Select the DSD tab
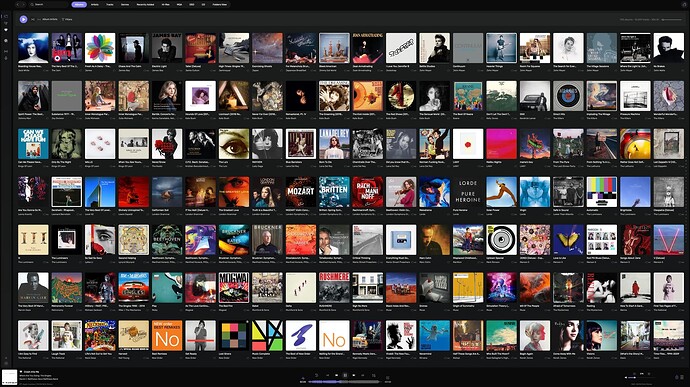The height and width of the screenshot is (387, 690). (192, 4)
